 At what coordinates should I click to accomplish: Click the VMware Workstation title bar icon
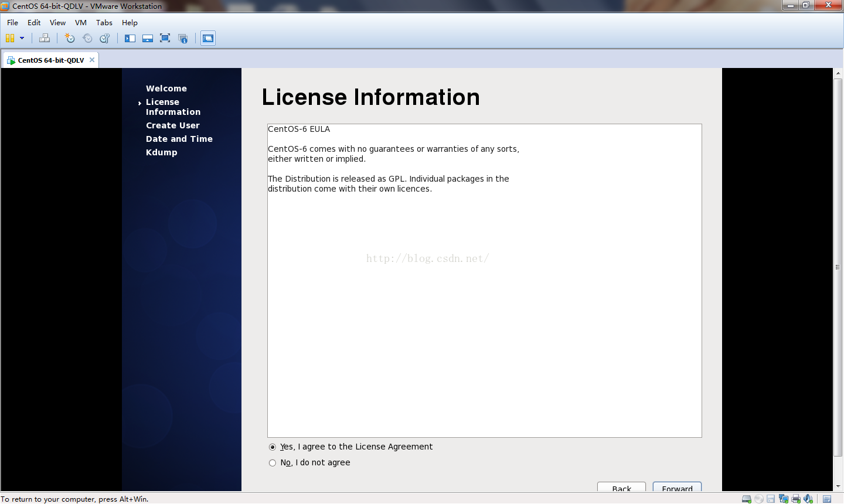[5, 6]
